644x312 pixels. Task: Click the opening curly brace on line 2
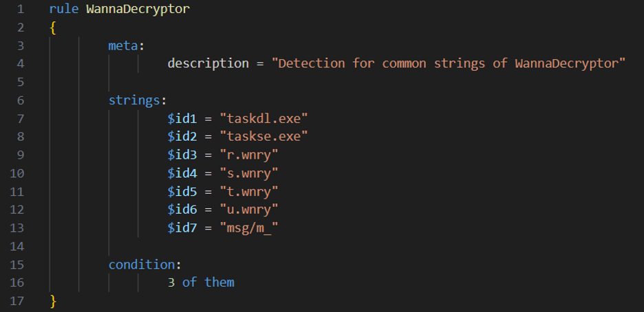(52, 28)
